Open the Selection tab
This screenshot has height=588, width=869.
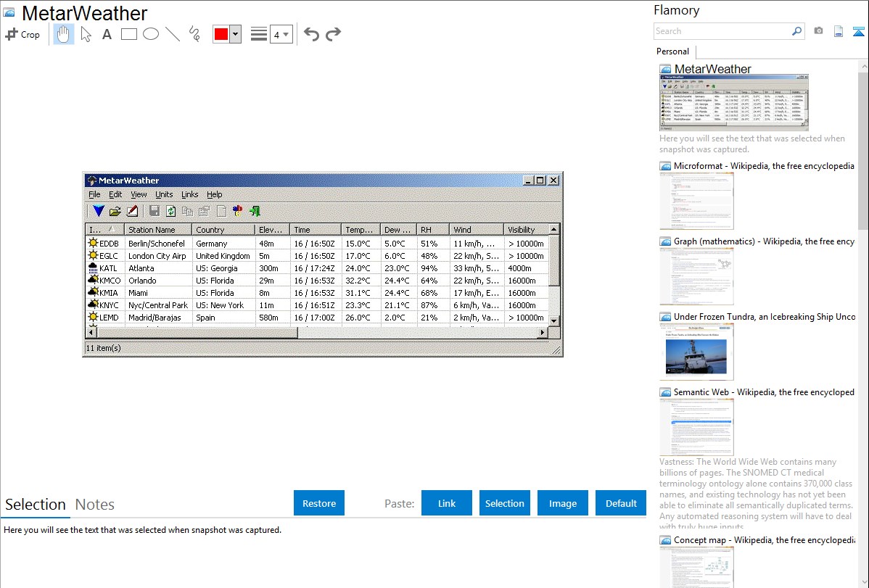36,505
